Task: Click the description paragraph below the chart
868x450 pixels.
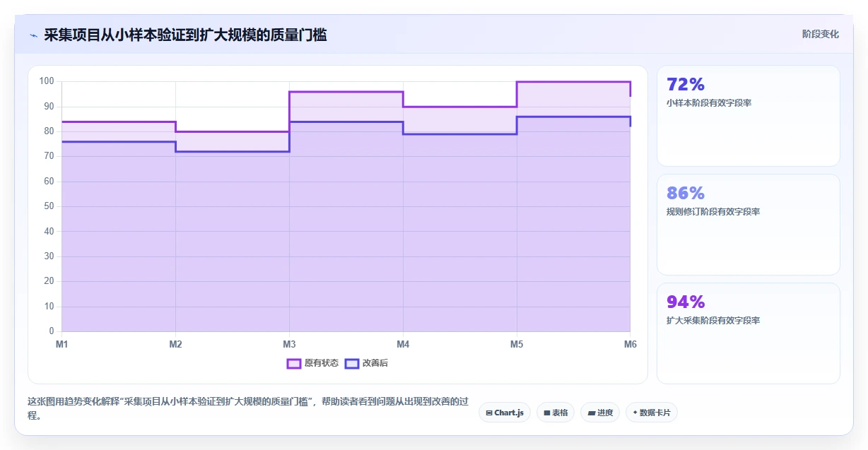Action: click(x=247, y=408)
